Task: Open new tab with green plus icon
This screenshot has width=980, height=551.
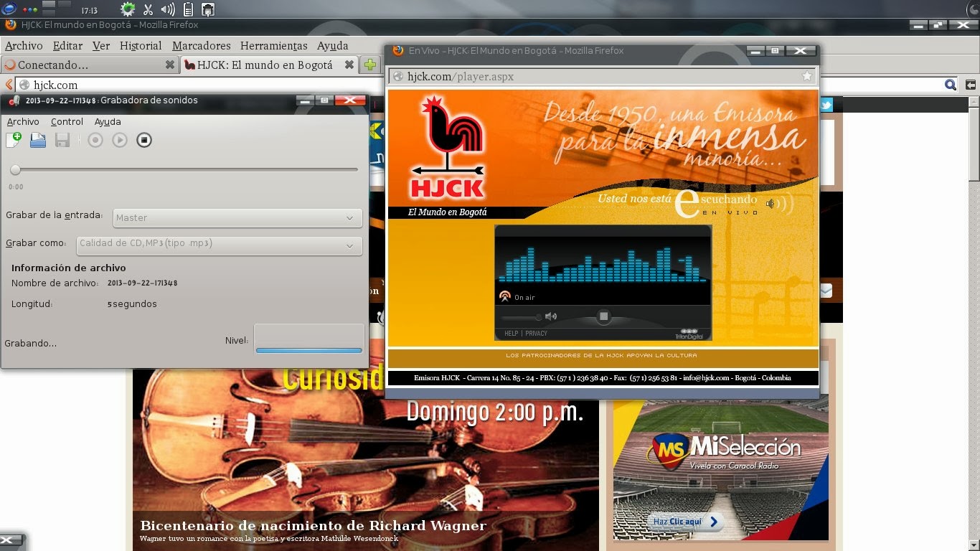Action: (x=370, y=65)
